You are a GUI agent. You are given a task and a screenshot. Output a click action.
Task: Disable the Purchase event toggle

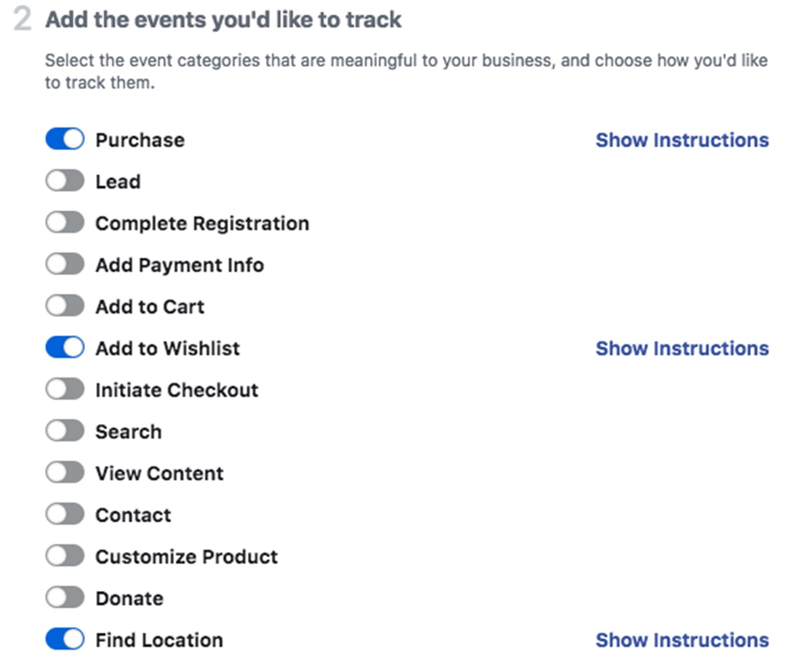coord(65,139)
